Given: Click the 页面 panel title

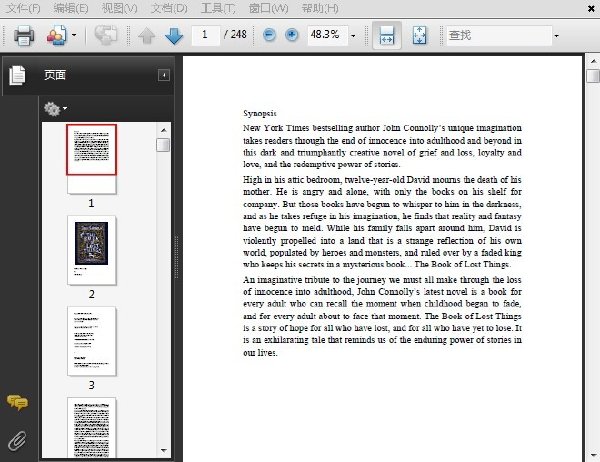Looking at the screenshot, I should [55, 75].
